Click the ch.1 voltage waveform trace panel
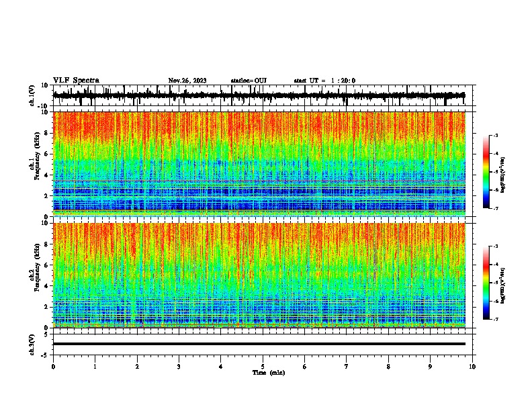Viewport: 532px width, 411px height. [263, 95]
